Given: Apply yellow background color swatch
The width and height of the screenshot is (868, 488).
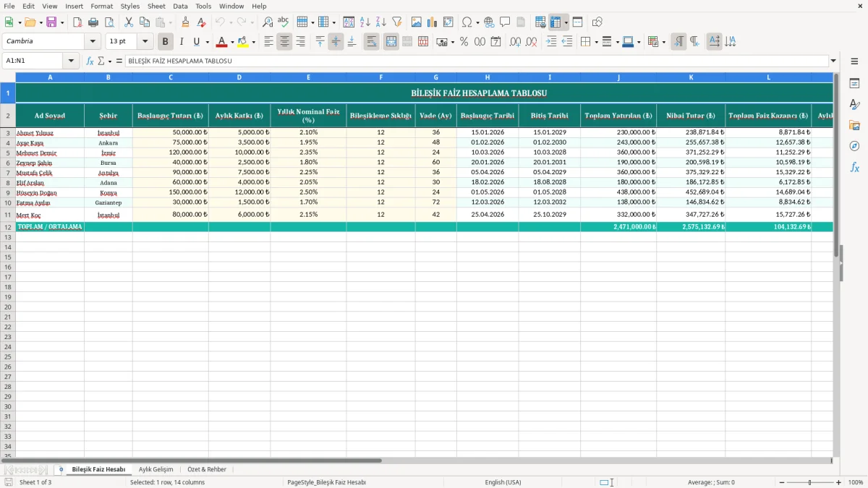Looking at the screenshot, I should click(243, 42).
